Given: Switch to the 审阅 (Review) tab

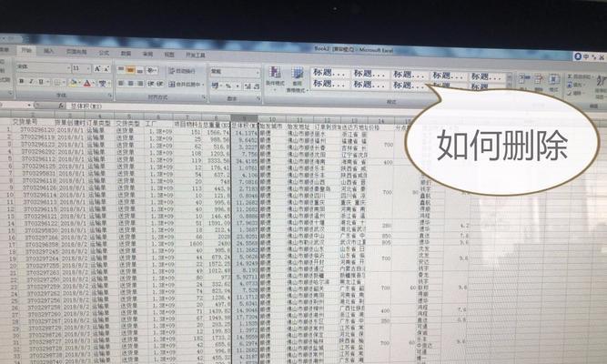Looking at the screenshot, I should click(147, 54).
